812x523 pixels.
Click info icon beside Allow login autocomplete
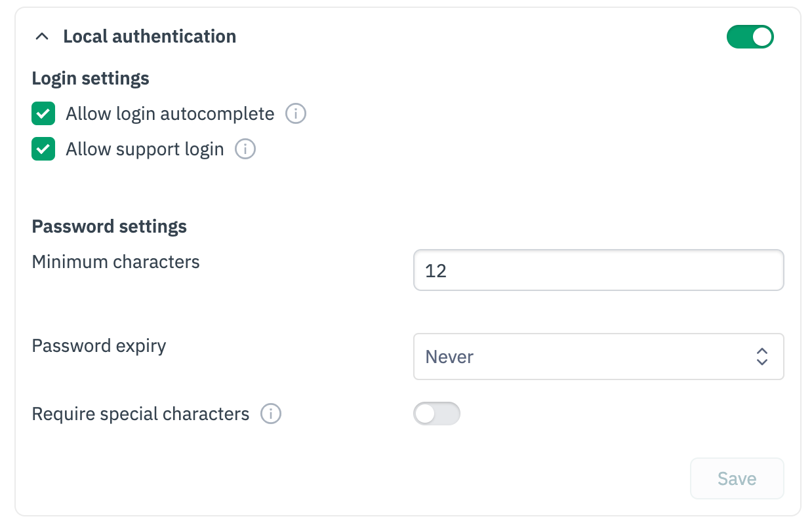click(x=296, y=114)
